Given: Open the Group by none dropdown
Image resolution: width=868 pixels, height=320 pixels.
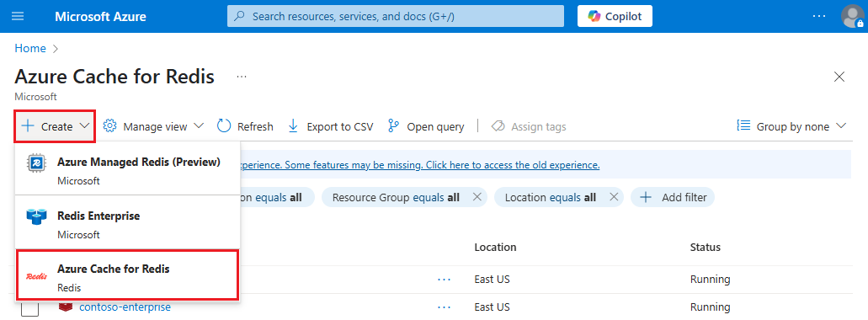Looking at the screenshot, I should coord(791,127).
